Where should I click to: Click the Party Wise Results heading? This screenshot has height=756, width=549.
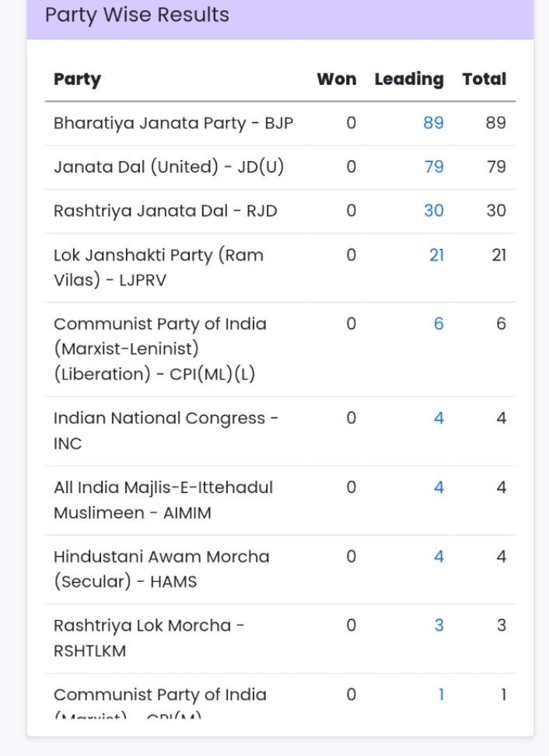click(x=137, y=15)
